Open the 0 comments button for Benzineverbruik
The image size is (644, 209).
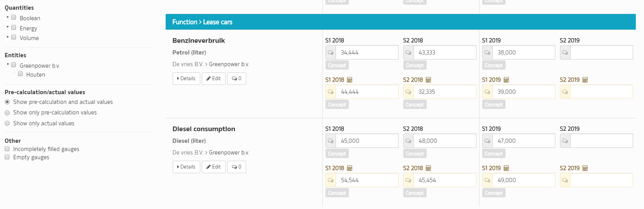[x=236, y=79]
